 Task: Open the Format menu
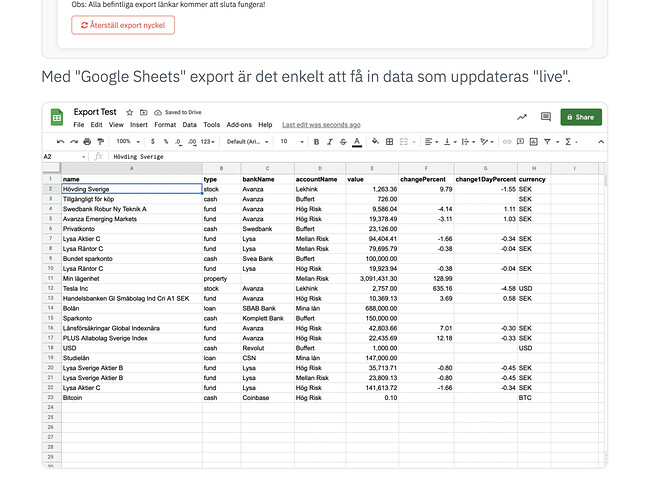tap(165, 125)
